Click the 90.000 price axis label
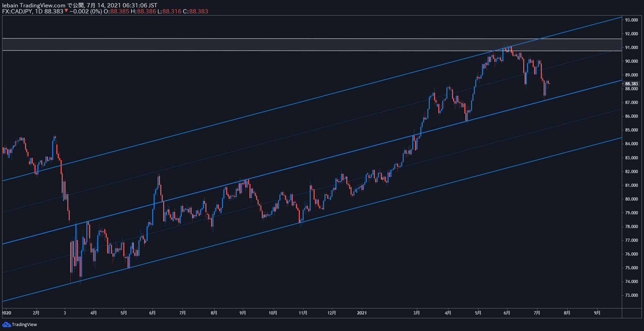 point(631,61)
